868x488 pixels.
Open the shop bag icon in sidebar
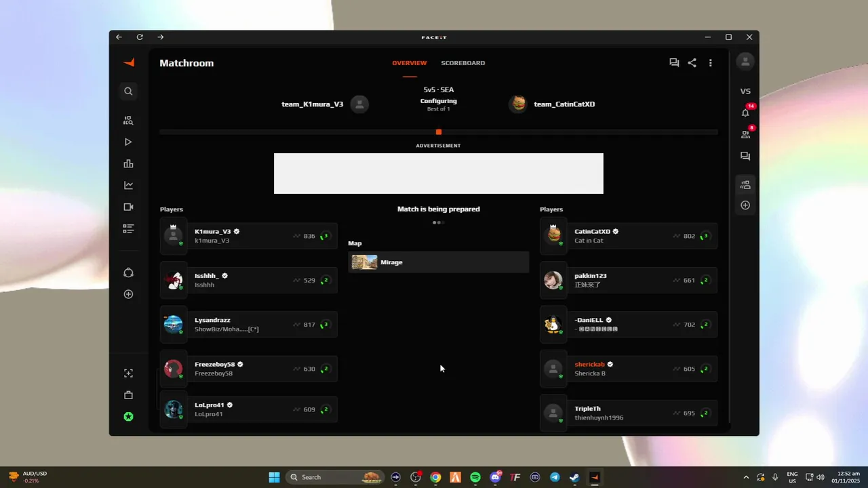click(x=128, y=395)
